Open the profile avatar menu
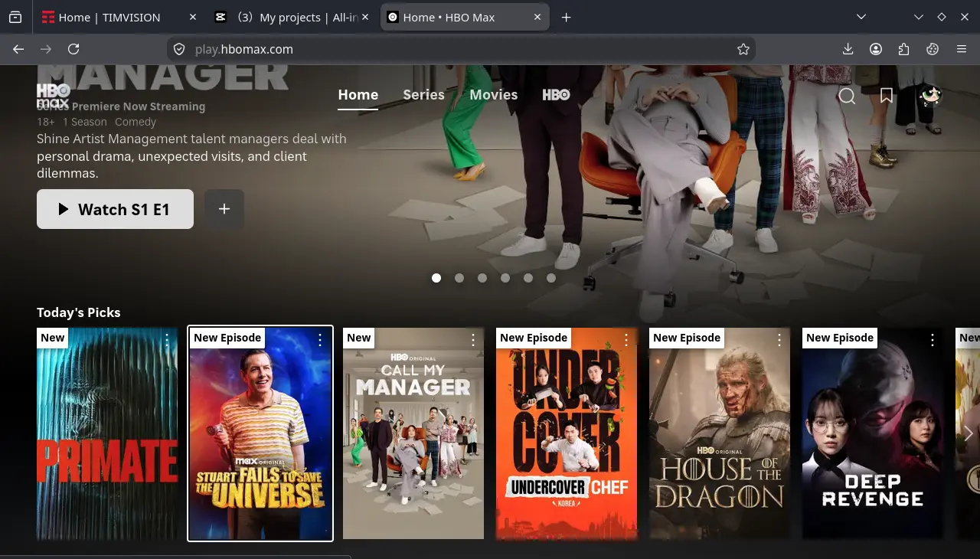 point(930,95)
